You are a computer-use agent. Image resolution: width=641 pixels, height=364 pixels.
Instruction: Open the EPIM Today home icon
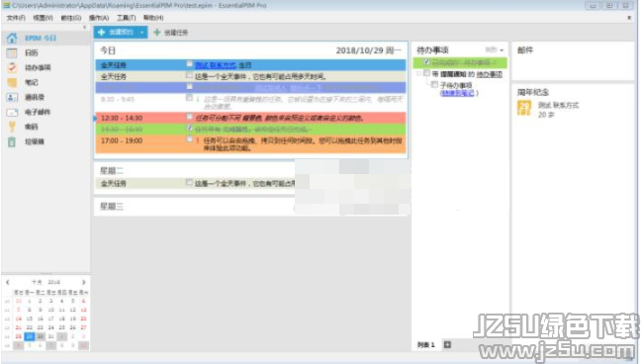coord(12,38)
